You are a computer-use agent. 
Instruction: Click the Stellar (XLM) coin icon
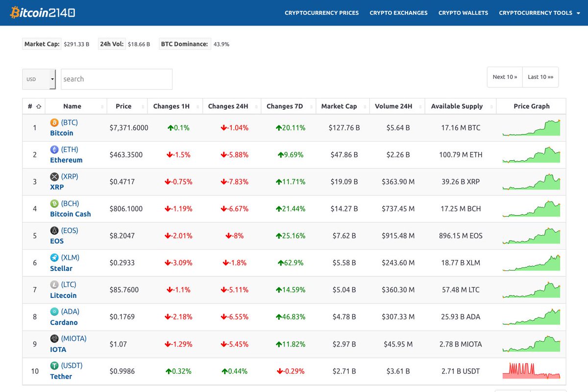pos(54,257)
